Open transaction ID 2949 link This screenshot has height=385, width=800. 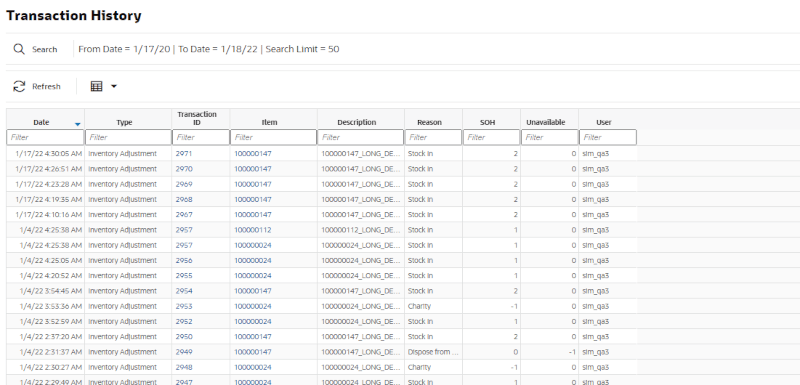(184, 352)
